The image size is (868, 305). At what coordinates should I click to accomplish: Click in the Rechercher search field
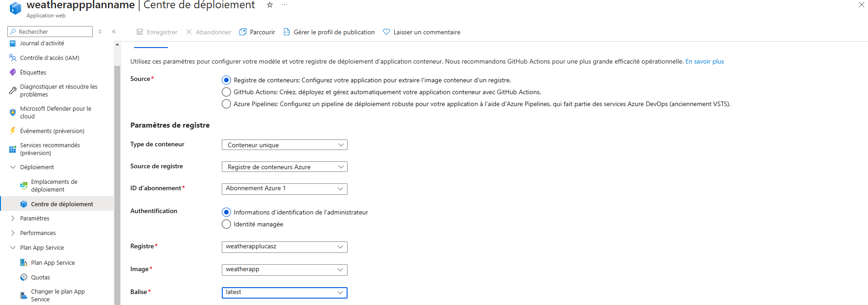coord(50,32)
